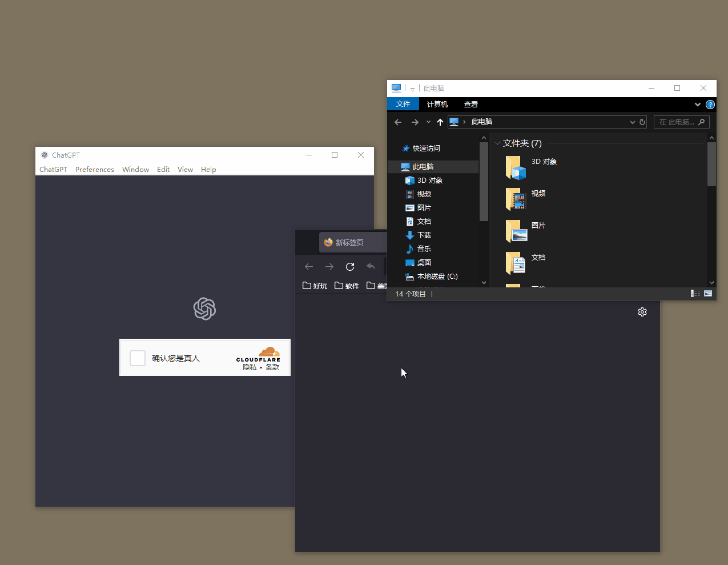Click the browser's back arrow button

tap(309, 267)
